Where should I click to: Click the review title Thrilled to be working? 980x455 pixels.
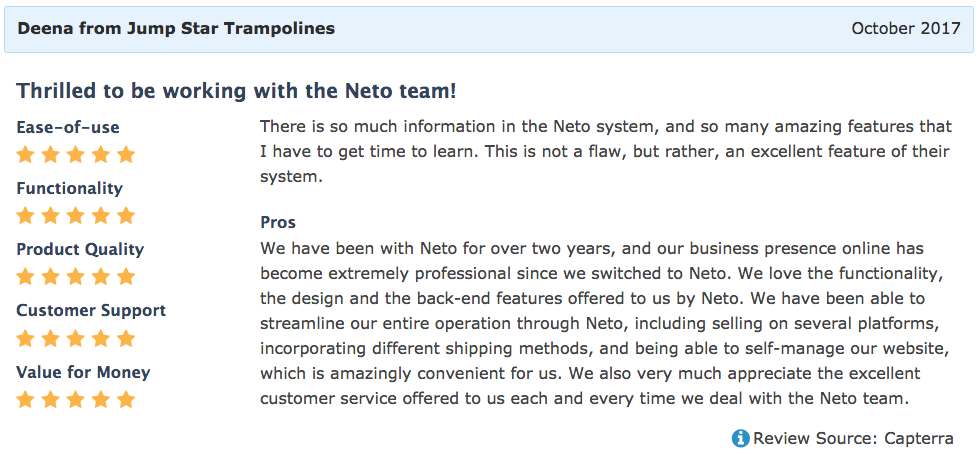[236, 91]
